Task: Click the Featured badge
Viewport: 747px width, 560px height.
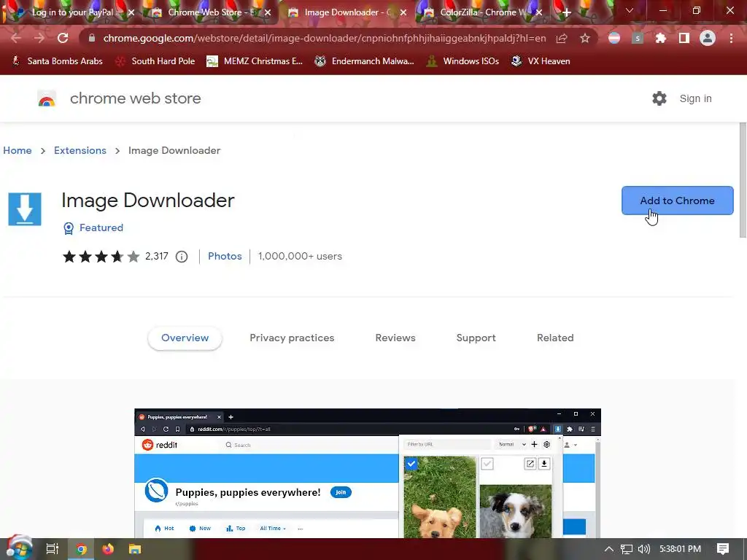Action: pos(93,228)
